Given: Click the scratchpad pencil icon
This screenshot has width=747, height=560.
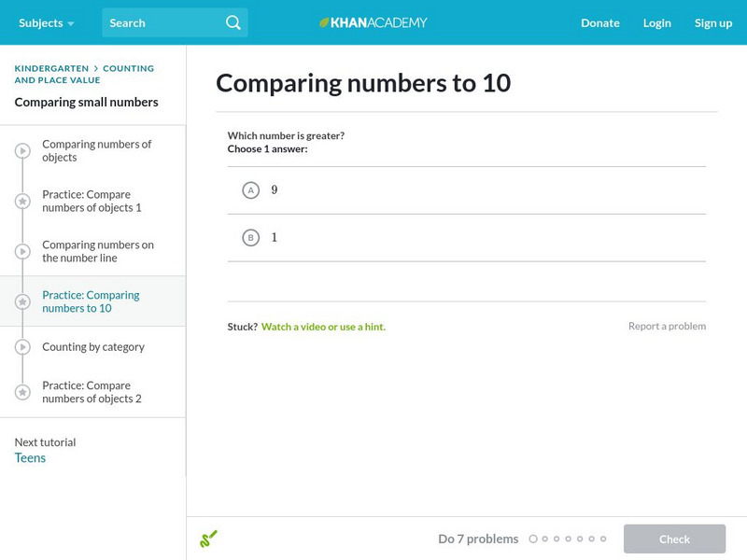Looking at the screenshot, I should [209, 539].
